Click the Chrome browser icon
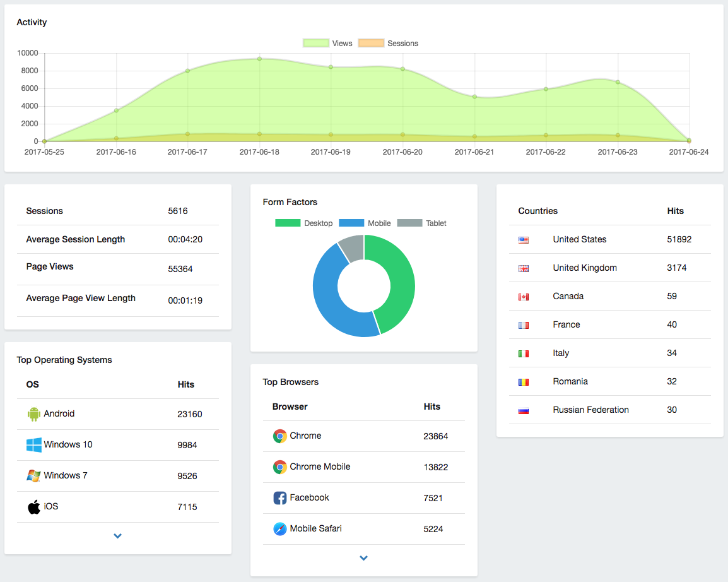 click(x=280, y=436)
